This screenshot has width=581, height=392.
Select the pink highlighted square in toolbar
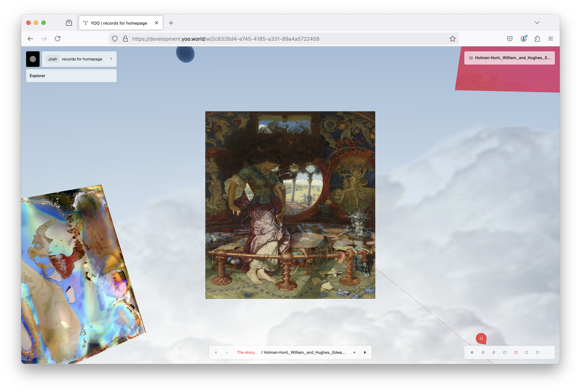[x=516, y=352]
